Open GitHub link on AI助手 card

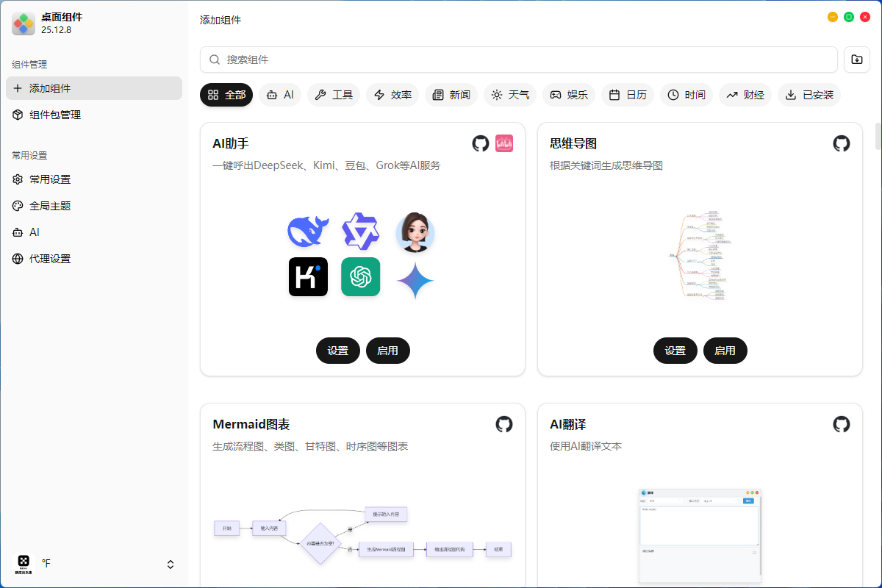click(x=481, y=143)
